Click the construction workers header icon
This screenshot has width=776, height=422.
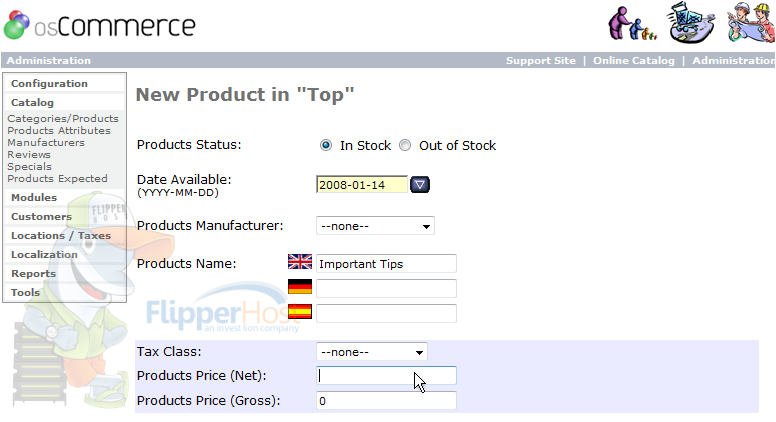click(751, 22)
